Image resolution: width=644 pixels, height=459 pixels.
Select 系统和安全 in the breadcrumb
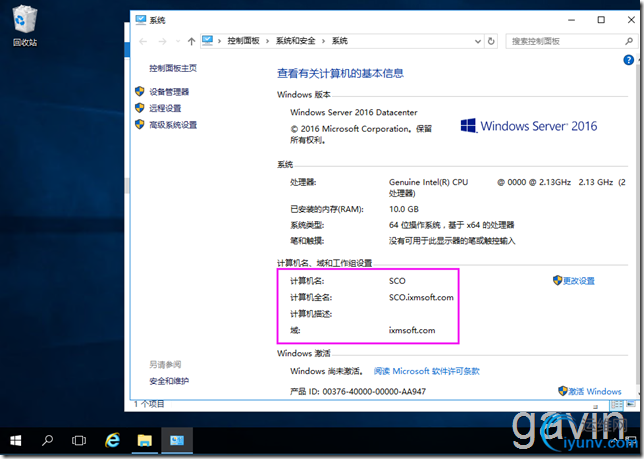coord(295,41)
